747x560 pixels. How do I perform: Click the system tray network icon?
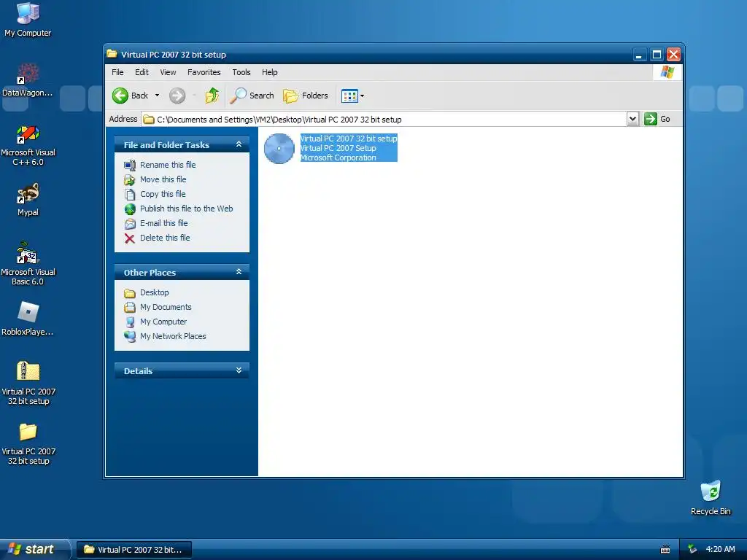(x=692, y=549)
